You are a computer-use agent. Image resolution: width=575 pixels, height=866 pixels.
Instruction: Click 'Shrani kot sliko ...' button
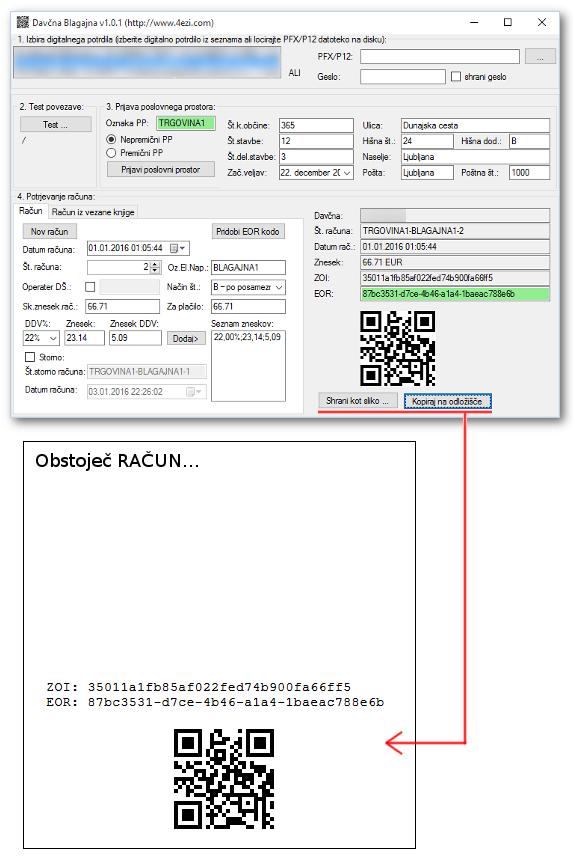click(357, 401)
